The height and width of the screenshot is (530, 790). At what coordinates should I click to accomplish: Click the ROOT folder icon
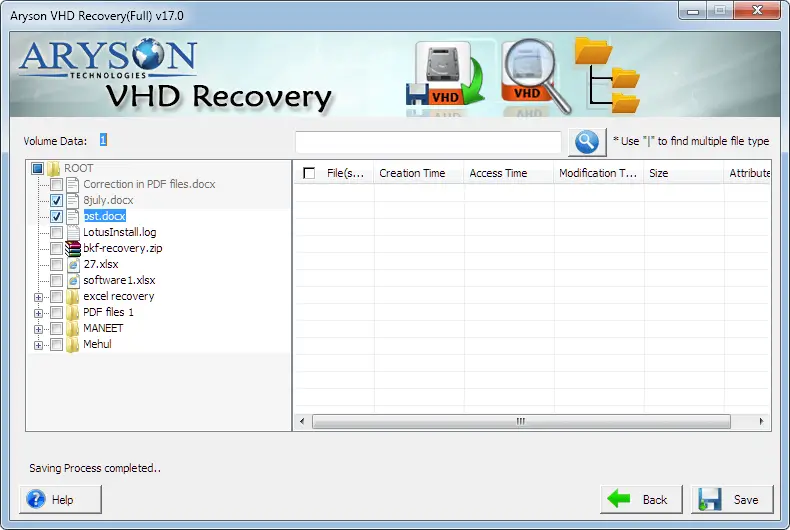(53, 168)
